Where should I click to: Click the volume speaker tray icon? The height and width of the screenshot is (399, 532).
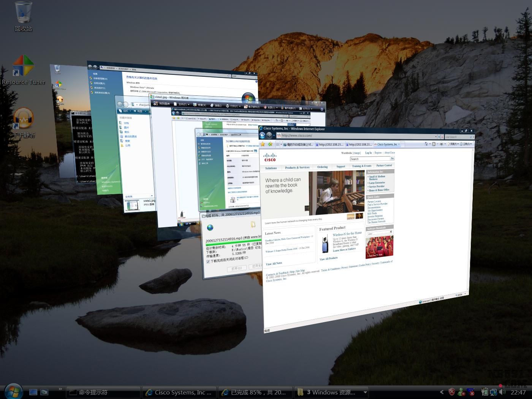click(503, 392)
